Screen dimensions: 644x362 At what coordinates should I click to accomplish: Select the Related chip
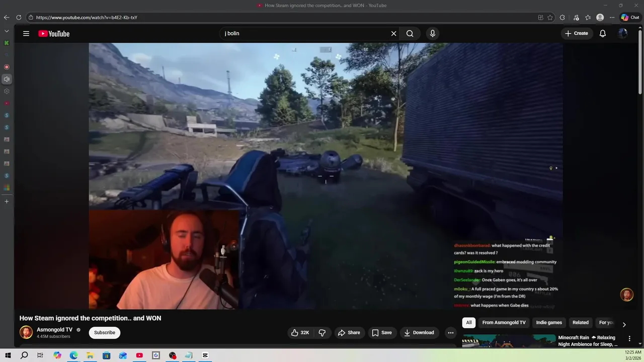[580, 323]
